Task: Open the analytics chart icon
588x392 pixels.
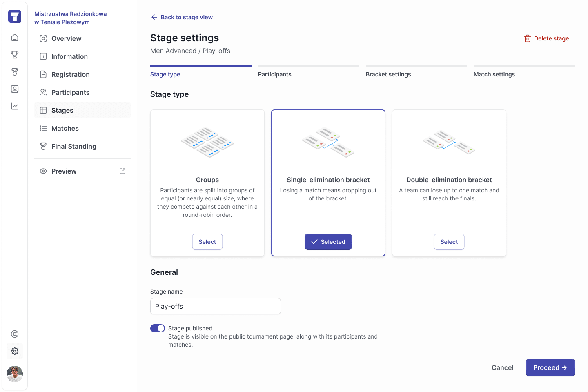Action: click(15, 106)
